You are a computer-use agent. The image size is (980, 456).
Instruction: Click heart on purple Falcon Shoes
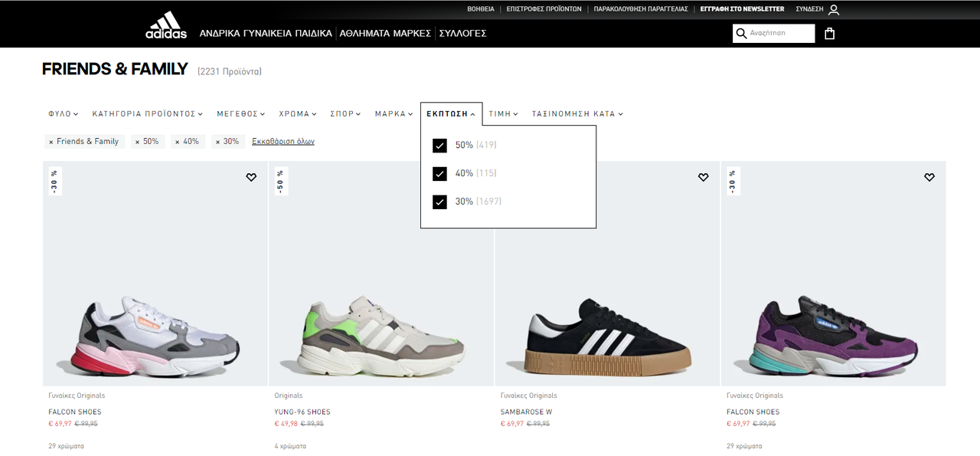pos(929,177)
